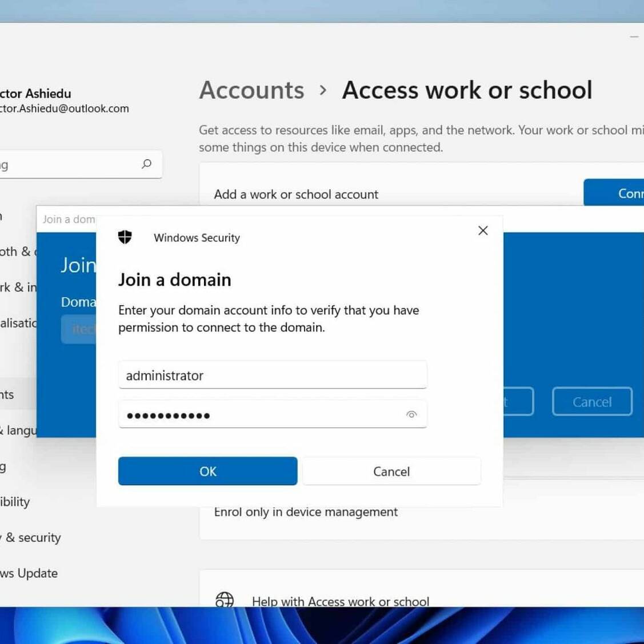644x644 pixels.
Task: Open Bluetooth & devices sidebar item
Action: [18, 251]
